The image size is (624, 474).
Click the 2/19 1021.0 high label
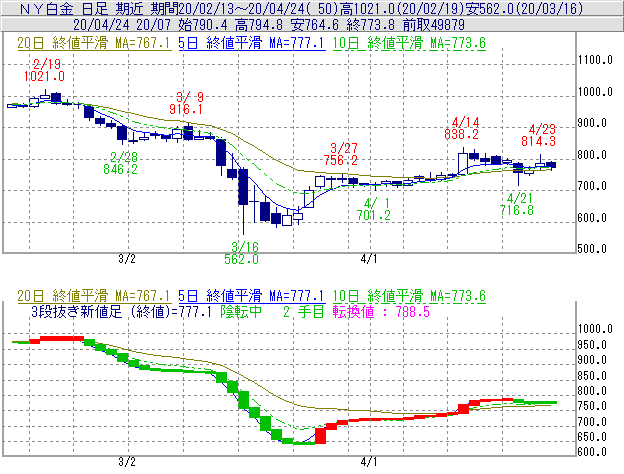45,70
